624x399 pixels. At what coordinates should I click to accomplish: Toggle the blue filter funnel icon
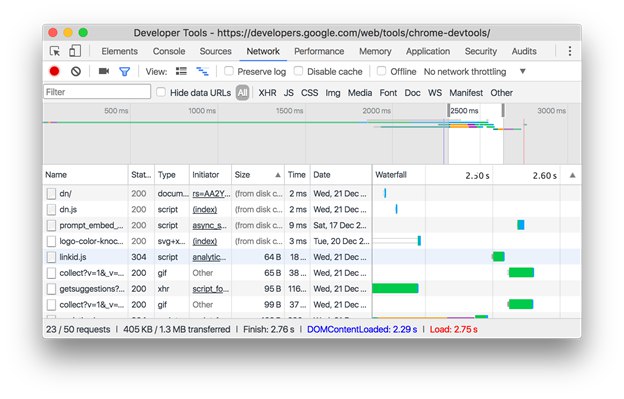[x=125, y=72]
